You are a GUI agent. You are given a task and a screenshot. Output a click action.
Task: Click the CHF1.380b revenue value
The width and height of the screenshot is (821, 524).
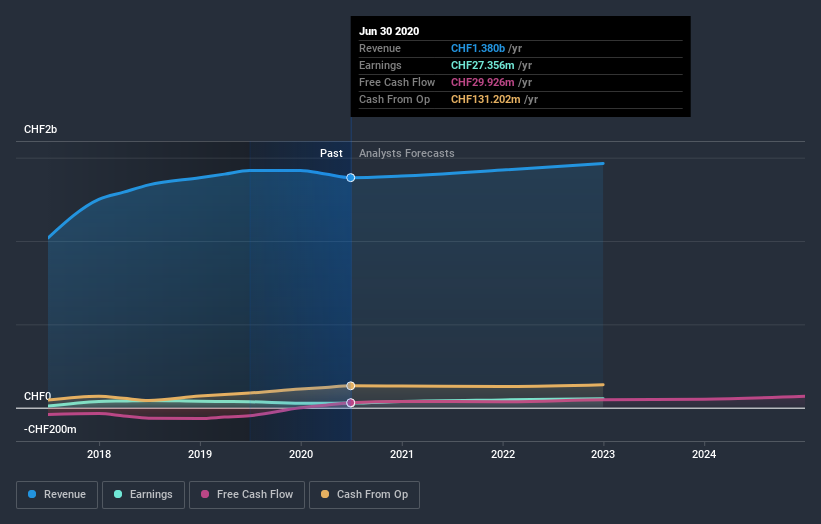478,48
